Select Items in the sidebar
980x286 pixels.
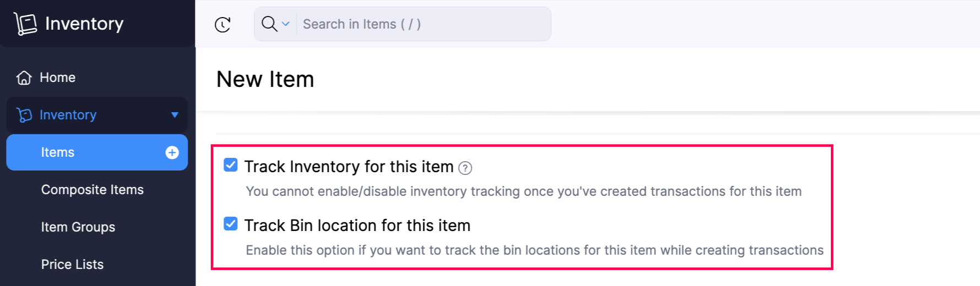pos(58,152)
